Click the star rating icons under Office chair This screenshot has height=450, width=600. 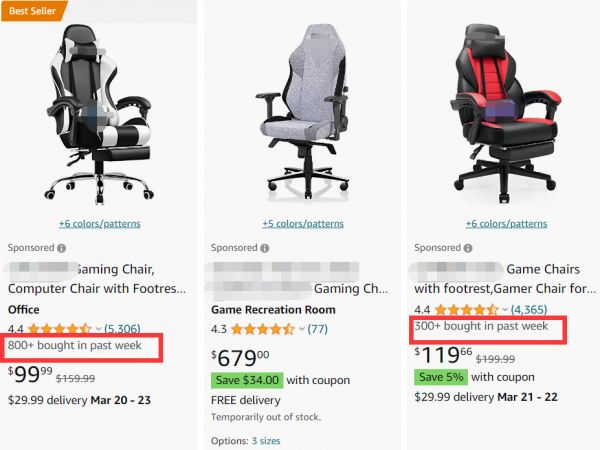[60, 329]
